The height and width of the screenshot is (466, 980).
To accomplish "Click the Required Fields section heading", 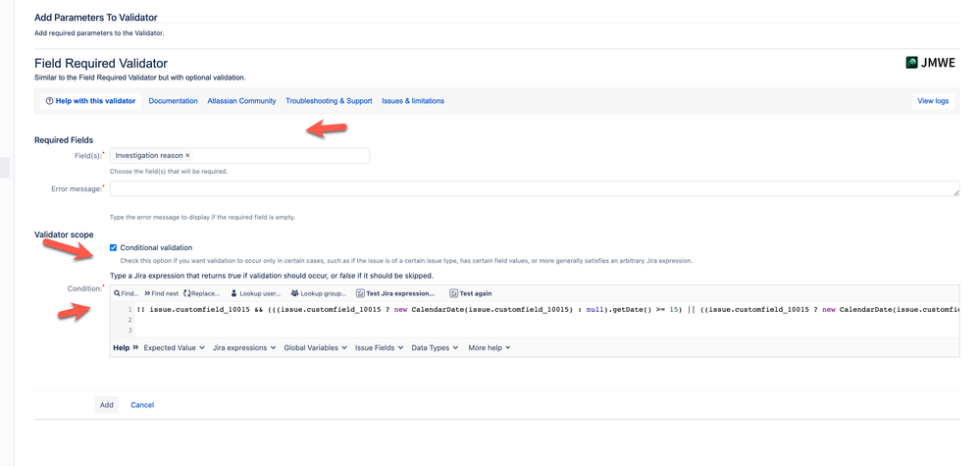I will [64, 140].
